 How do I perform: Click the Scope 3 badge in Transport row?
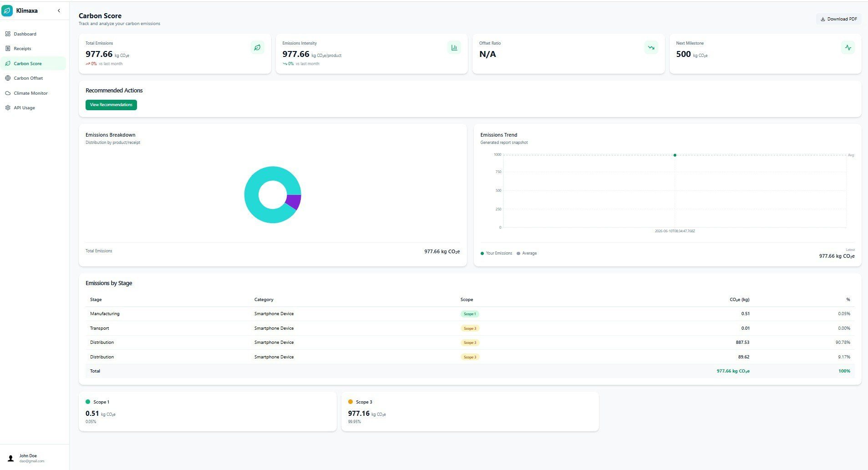[470, 328]
